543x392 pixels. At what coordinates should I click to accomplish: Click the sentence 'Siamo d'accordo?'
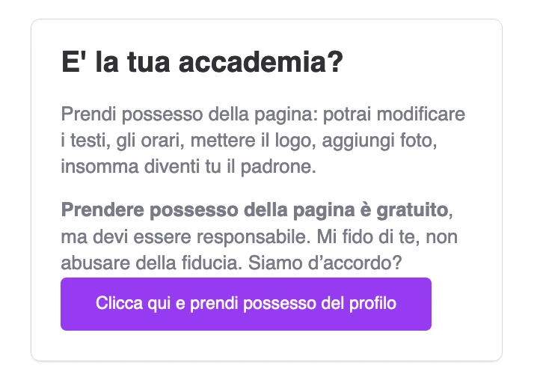pos(325,263)
